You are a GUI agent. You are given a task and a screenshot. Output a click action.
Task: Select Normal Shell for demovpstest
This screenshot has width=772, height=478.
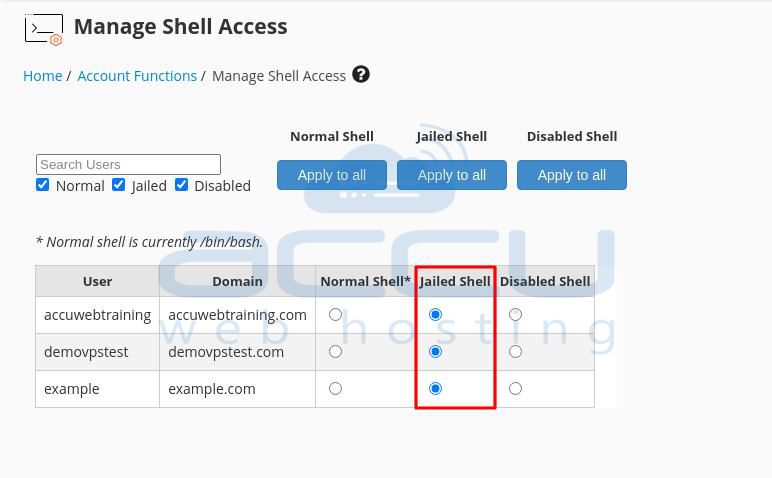[335, 351]
